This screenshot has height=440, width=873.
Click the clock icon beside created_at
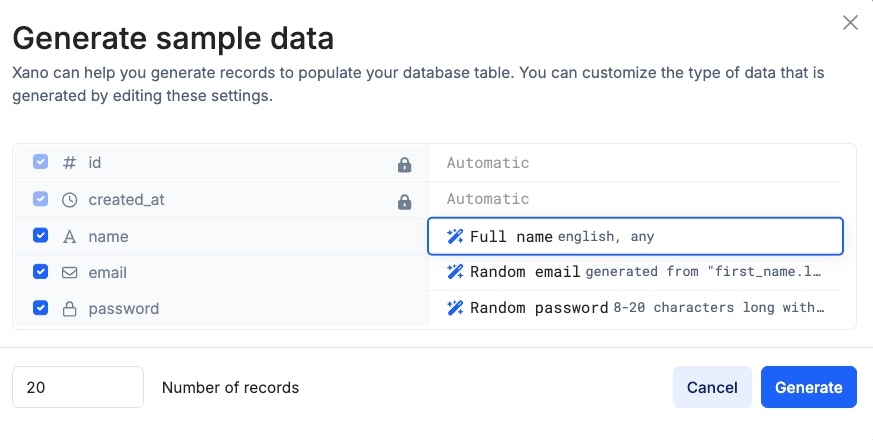coord(69,200)
